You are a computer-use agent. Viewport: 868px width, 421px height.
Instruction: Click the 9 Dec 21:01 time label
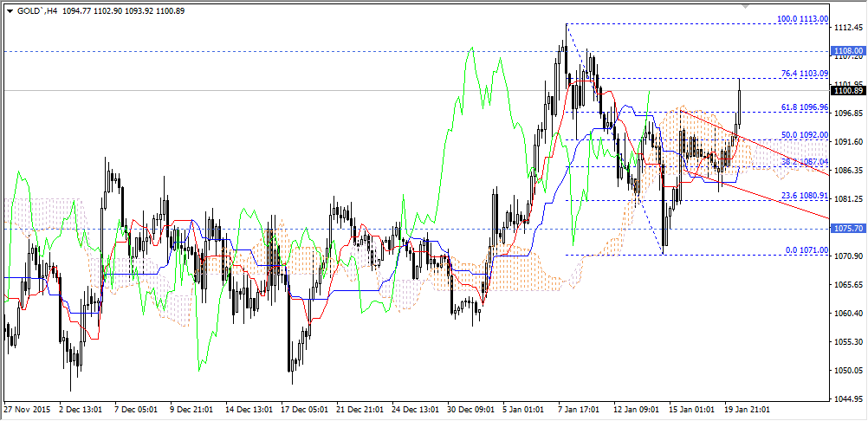[191, 410]
